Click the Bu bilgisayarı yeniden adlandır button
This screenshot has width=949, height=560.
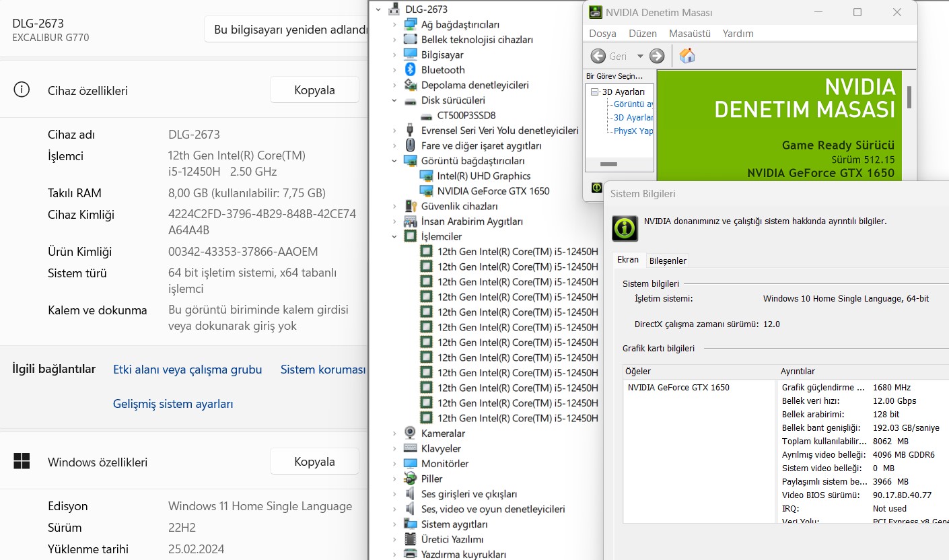click(x=287, y=30)
